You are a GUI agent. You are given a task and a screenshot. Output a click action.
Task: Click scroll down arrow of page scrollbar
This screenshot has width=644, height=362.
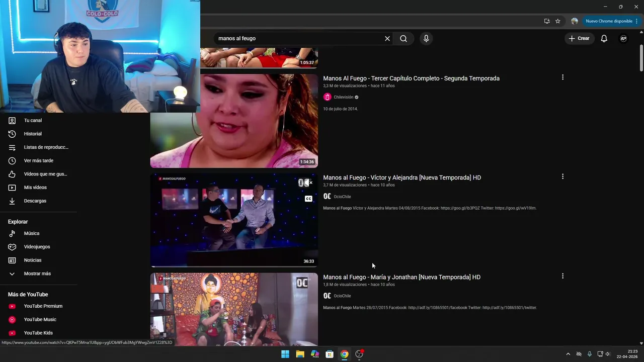click(641, 343)
